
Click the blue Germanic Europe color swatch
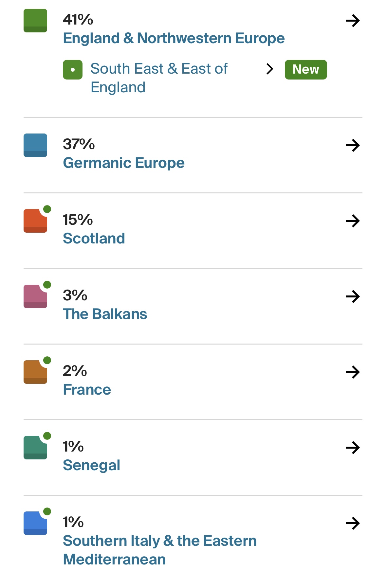pyautogui.click(x=35, y=145)
